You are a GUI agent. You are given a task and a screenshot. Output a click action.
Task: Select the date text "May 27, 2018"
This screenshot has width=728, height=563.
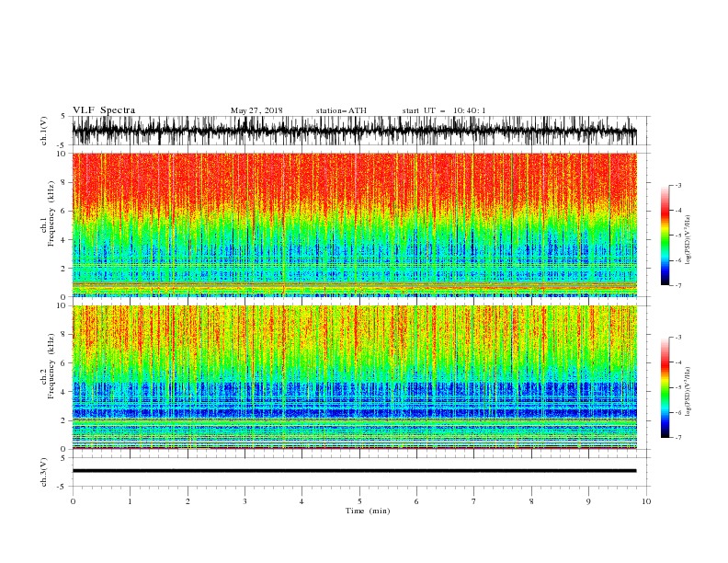point(256,110)
